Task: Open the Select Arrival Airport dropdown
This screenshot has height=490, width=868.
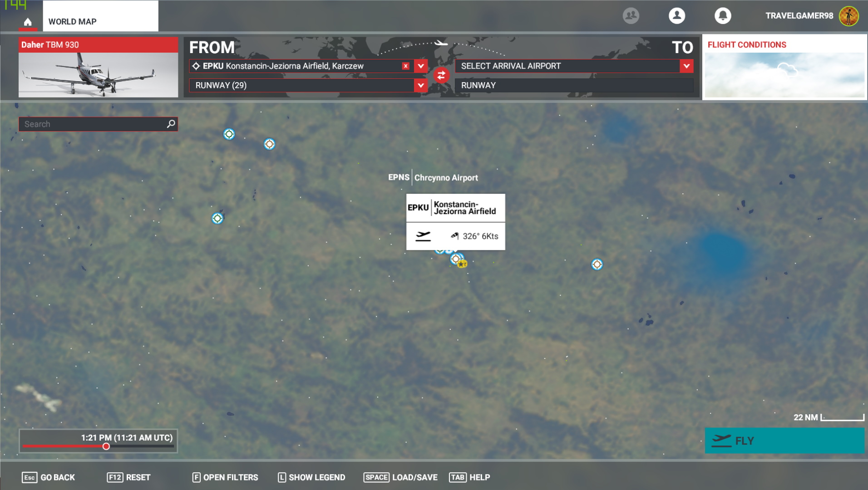Action: (x=686, y=66)
